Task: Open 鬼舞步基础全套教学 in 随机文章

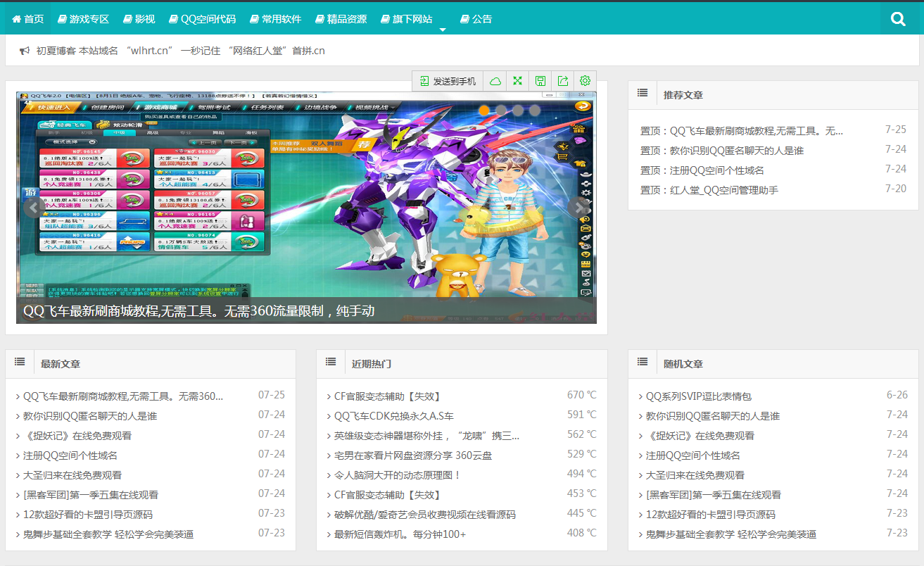Action: 731,534
